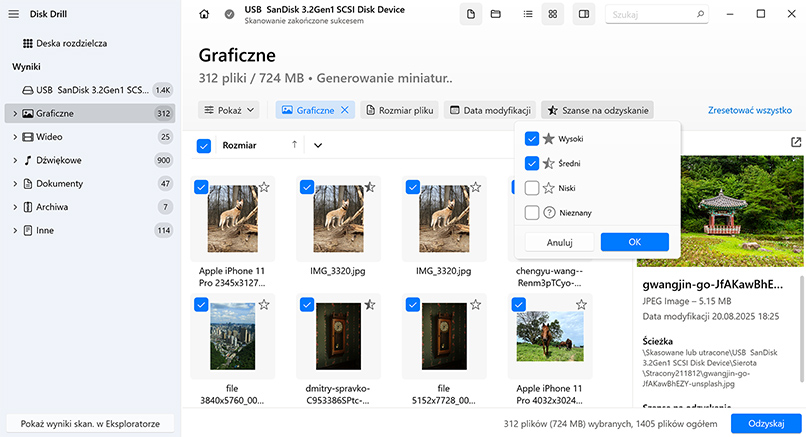Select file 3840x5760 city thumbnail
This screenshot has width=806, height=437.
(232, 336)
